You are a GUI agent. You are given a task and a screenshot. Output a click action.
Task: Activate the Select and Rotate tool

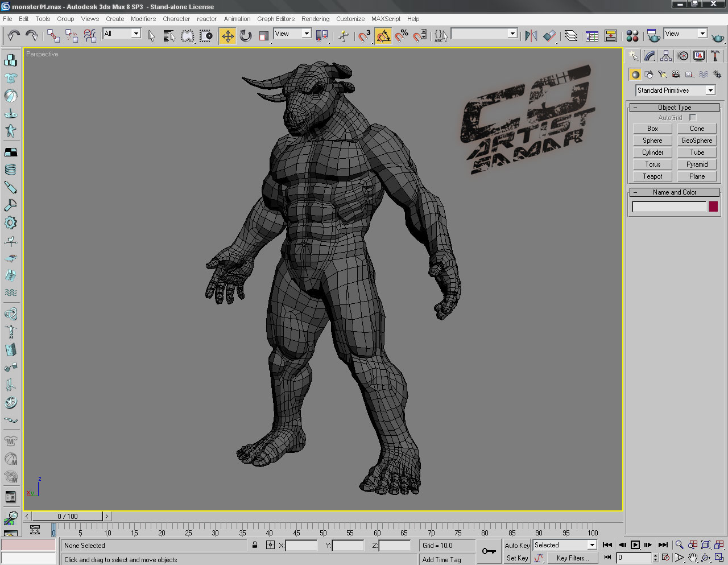pos(245,35)
